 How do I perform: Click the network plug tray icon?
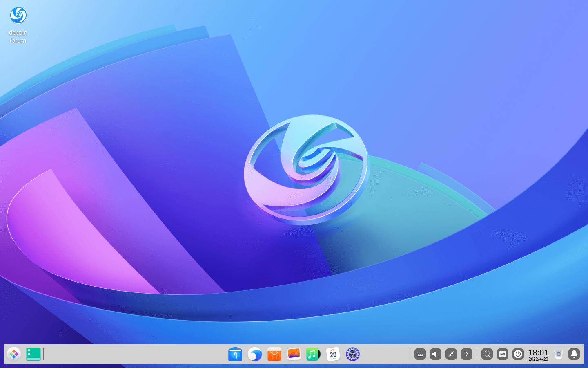451,354
